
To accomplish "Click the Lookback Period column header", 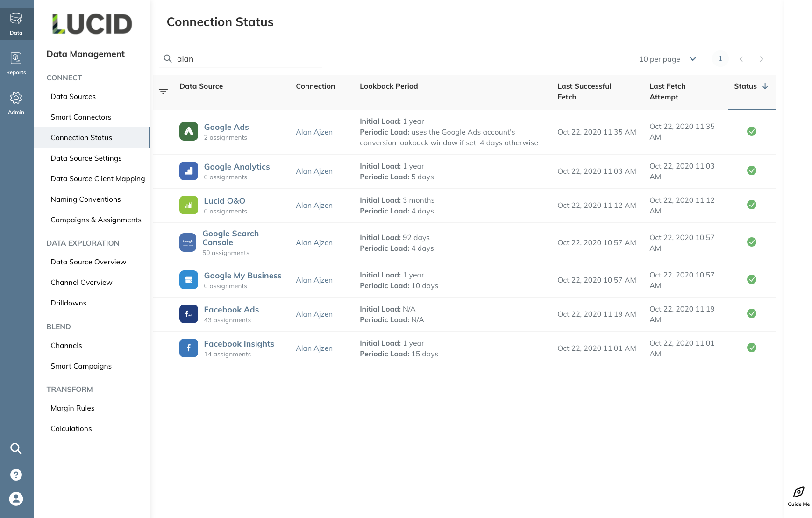I will [x=389, y=86].
